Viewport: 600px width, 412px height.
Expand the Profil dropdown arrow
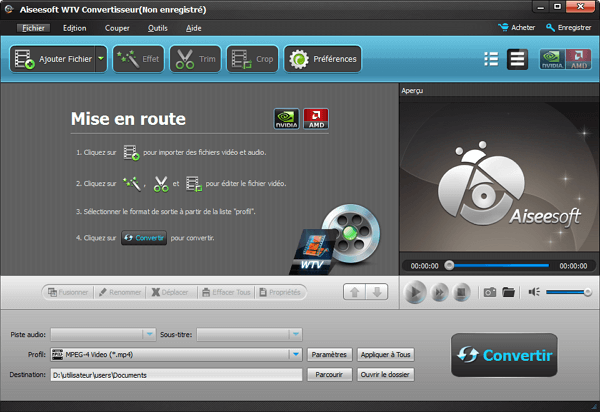click(x=296, y=355)
